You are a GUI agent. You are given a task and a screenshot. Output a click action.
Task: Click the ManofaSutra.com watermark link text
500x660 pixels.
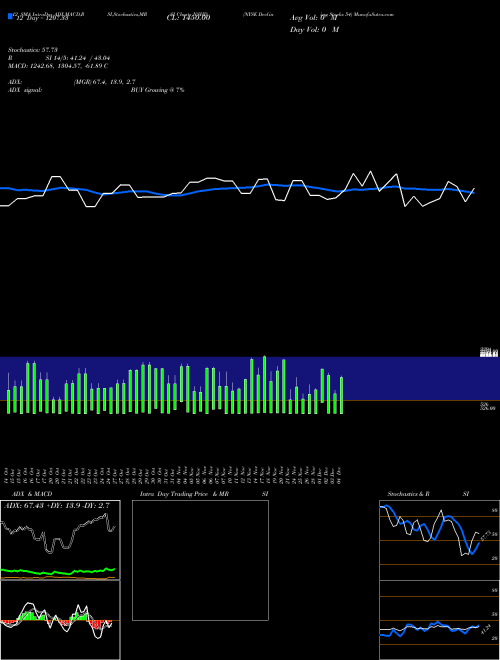(x=374, y=14)
